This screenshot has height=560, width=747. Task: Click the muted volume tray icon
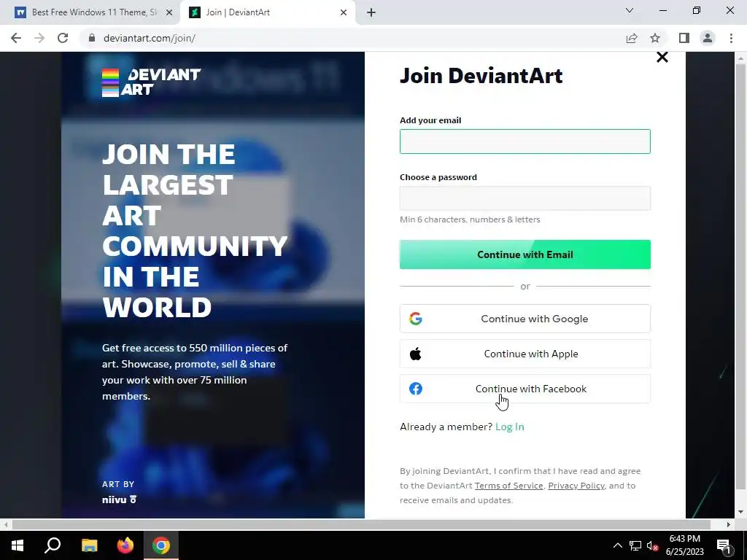(652, 545)
